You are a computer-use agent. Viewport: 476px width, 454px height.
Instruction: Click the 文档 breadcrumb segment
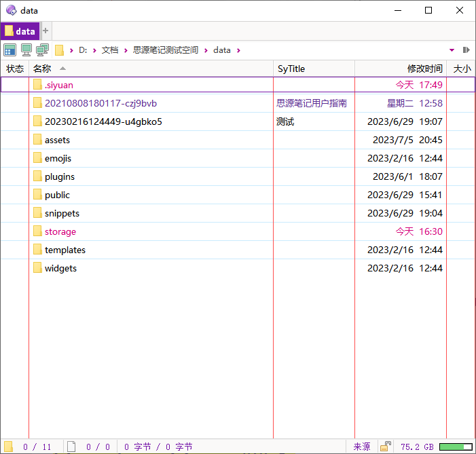(110, 50)
